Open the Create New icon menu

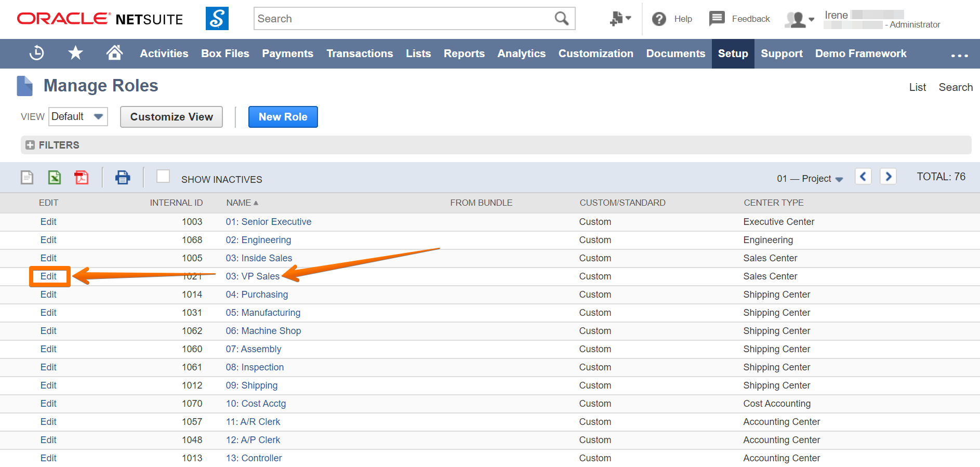click(x=620, y=19)
